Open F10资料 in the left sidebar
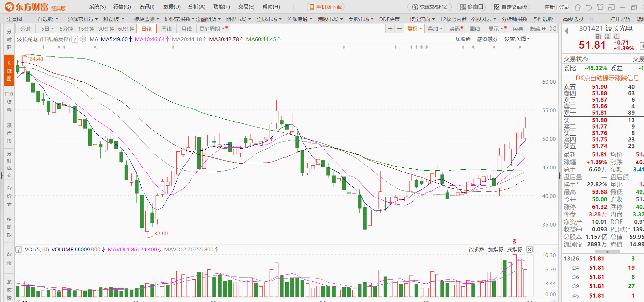Screen dimensions: 644x302 (9, 102)
